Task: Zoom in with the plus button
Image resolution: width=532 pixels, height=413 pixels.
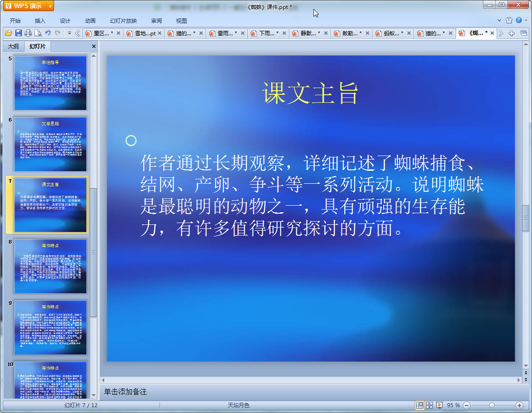Action: click(519, 405)
